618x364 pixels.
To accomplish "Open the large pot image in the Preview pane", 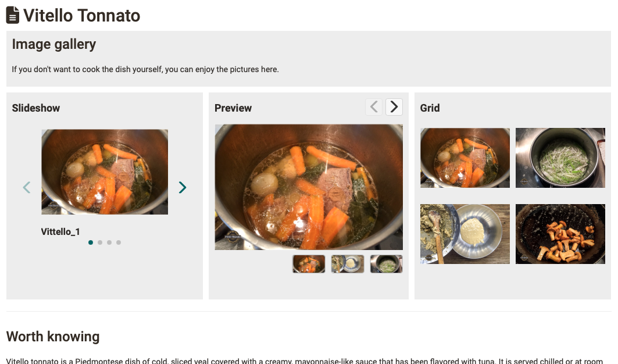I will [308, 186].
